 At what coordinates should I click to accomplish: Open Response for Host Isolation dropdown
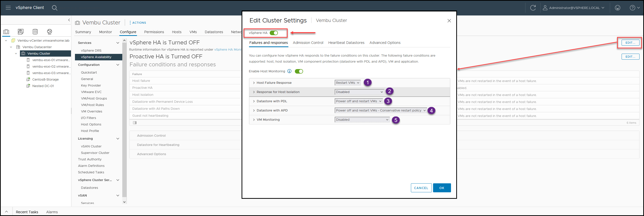point(359,92)
